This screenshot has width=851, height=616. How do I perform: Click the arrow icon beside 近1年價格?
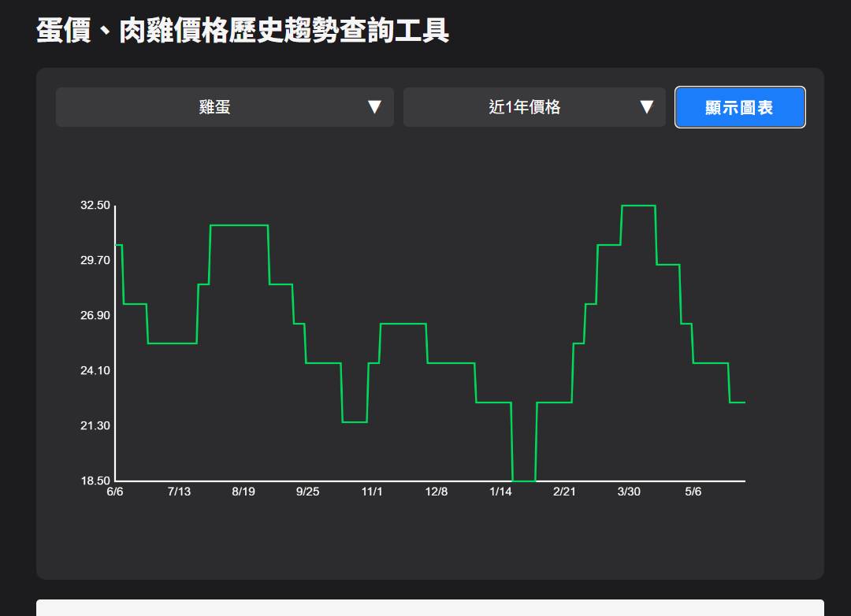646,107
